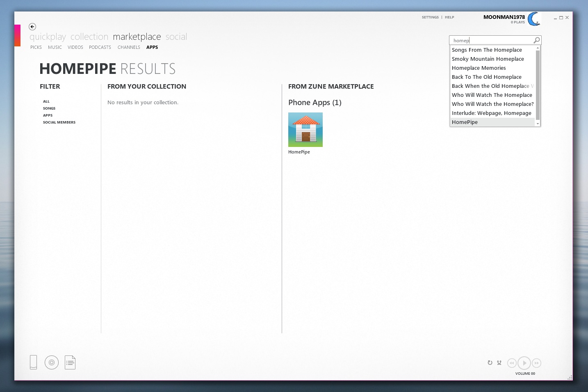Open the CHANNELS subtab
The image size is (588, 392).
(x=129, y=47)
